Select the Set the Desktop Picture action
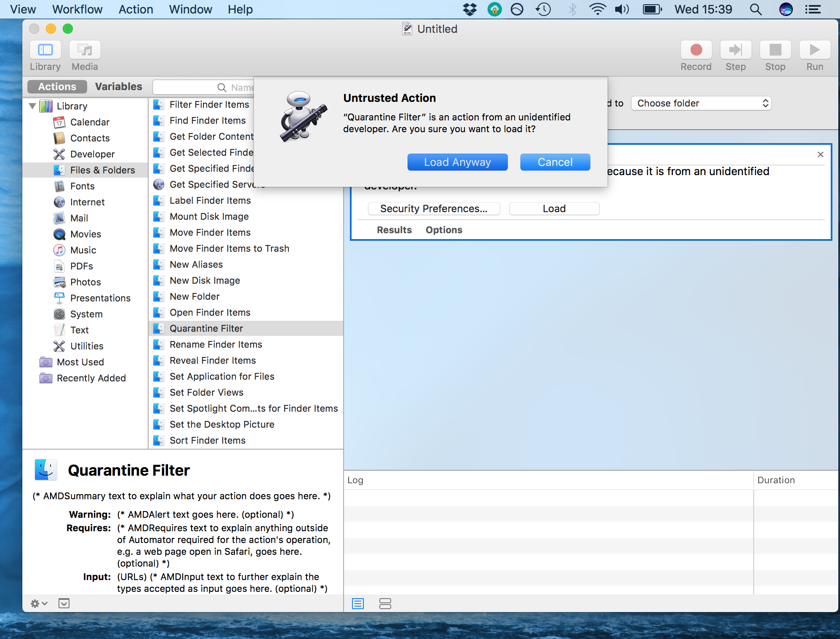Image resolution: width=840 pixels, height=639 pixels. coord(246,424)
